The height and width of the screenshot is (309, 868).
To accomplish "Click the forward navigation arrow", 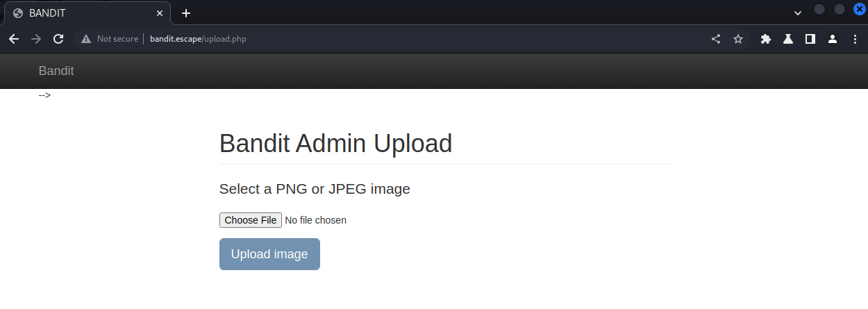I will click(36, 39).
